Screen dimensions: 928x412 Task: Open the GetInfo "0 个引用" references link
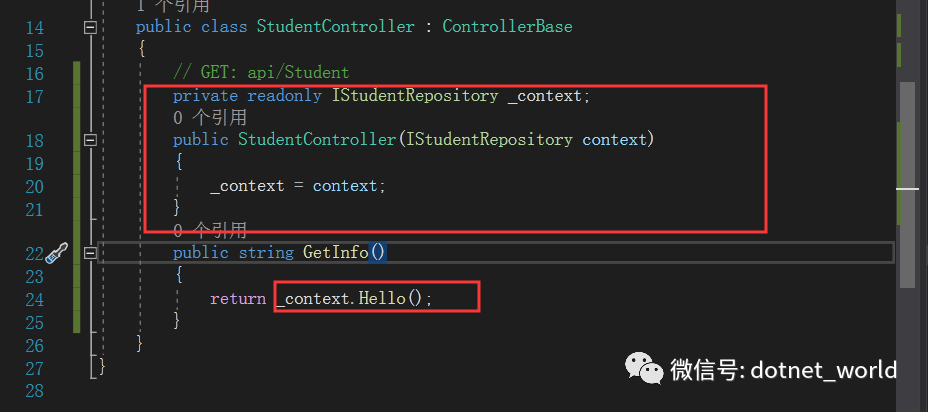tap(210, 231)
